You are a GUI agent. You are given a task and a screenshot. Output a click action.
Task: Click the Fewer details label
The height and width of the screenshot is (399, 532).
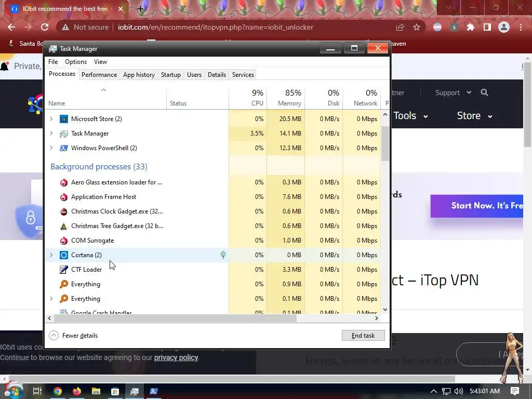(x=79, y=336)
